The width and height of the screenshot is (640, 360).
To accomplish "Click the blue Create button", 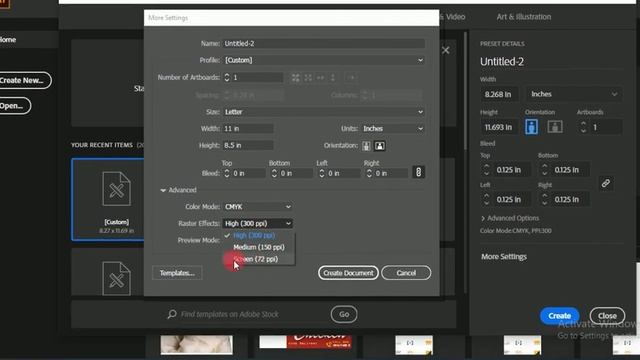I will point(560,316).
